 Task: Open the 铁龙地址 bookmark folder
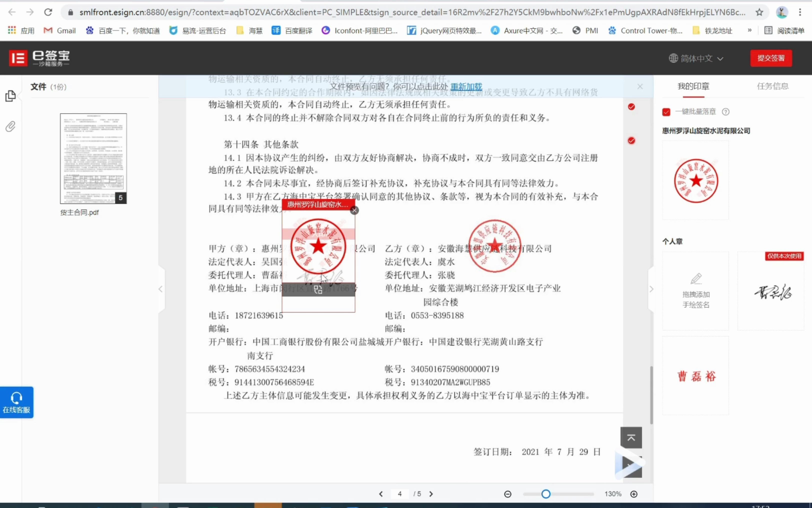tap(712, 31)
